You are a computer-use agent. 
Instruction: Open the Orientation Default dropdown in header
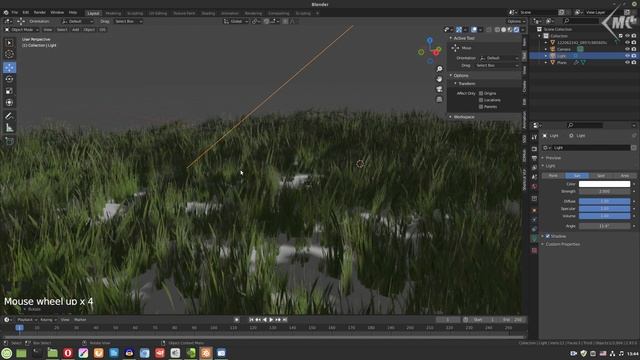(x=77, y=21)
